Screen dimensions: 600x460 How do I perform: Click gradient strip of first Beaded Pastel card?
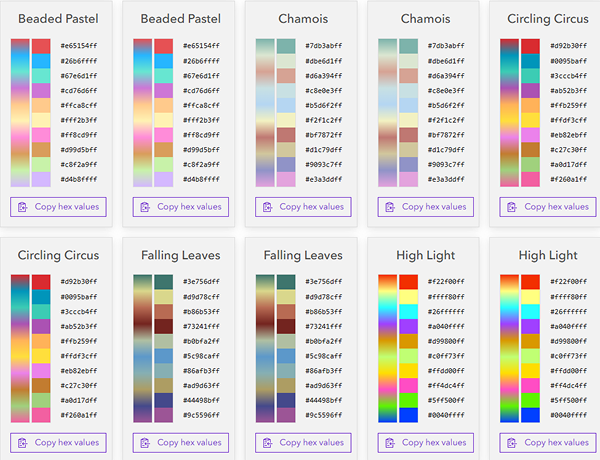pos(20,113)
